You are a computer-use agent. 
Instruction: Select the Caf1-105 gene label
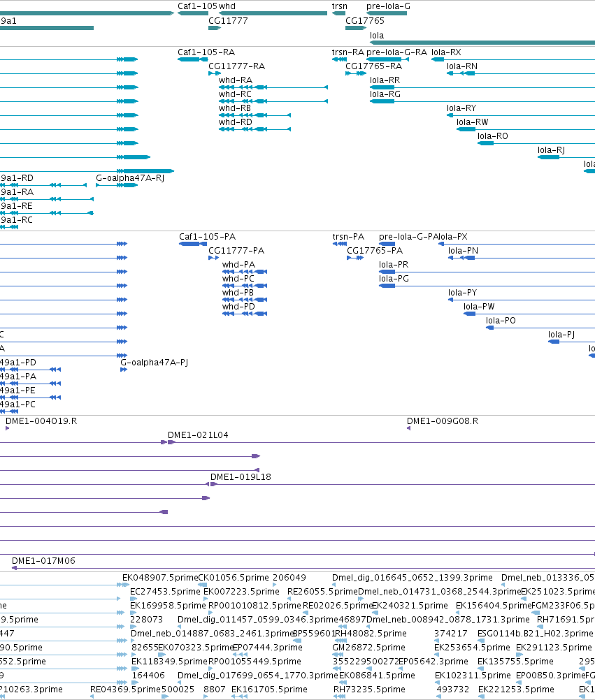click(x=197, y=6)
